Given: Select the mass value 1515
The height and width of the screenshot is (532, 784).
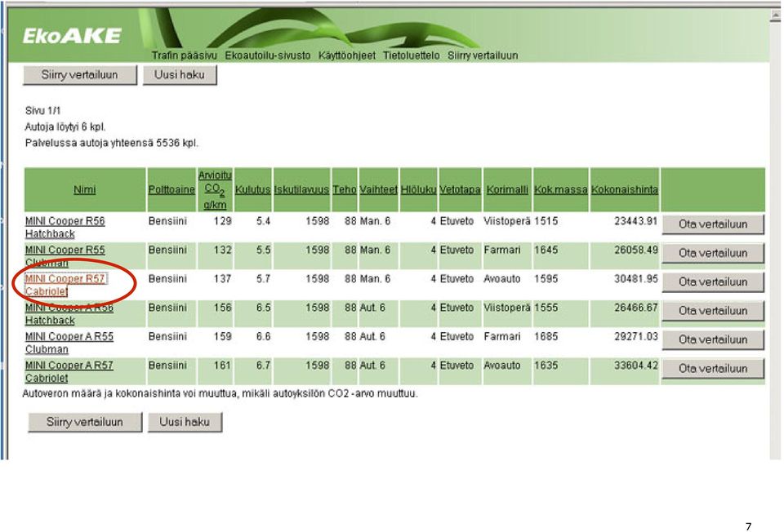Looking at the screenshot, I should coord(546,221).
